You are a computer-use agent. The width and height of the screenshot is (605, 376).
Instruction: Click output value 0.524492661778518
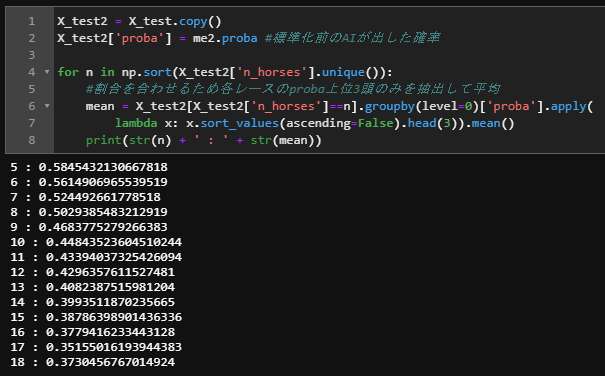(x=100, y=197)
